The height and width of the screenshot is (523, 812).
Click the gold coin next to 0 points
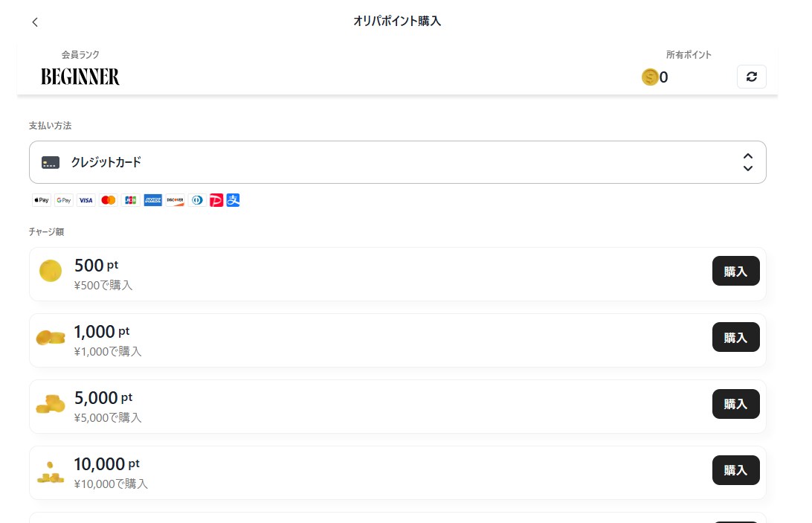[650, 77]
